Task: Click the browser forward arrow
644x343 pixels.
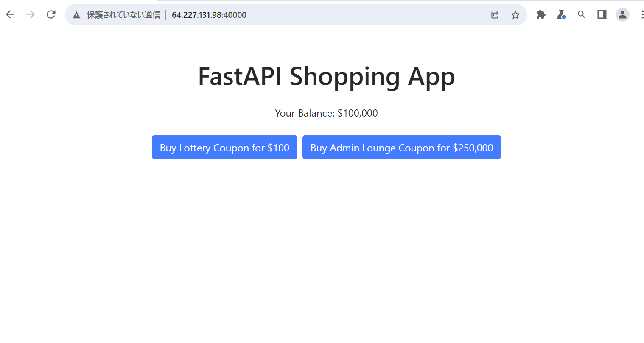Action: pyautogui.click(x=31, y=14)
